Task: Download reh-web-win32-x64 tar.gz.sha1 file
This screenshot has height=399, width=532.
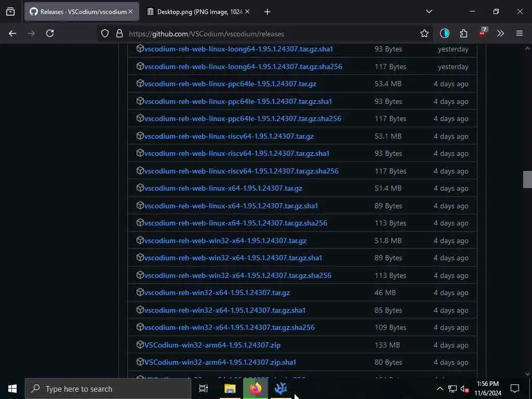Action: click(233, 258)
